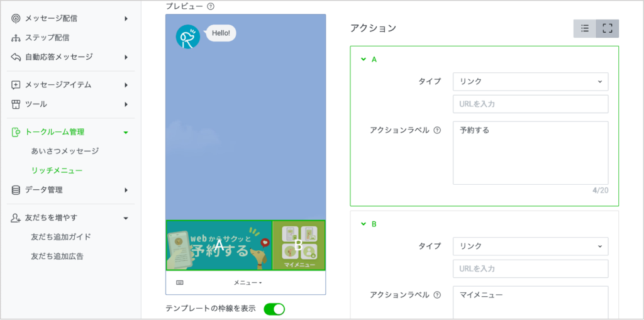Open the タイプ dropdown for action B
The width and height of the screenshot is (644, 320).
click(530, 246)
